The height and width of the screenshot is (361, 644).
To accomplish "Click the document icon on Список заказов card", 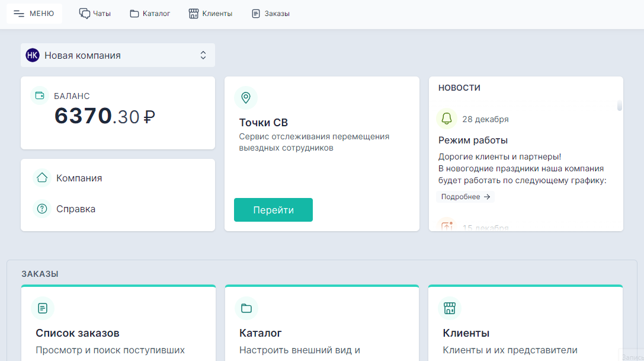I will click(42, 308).
